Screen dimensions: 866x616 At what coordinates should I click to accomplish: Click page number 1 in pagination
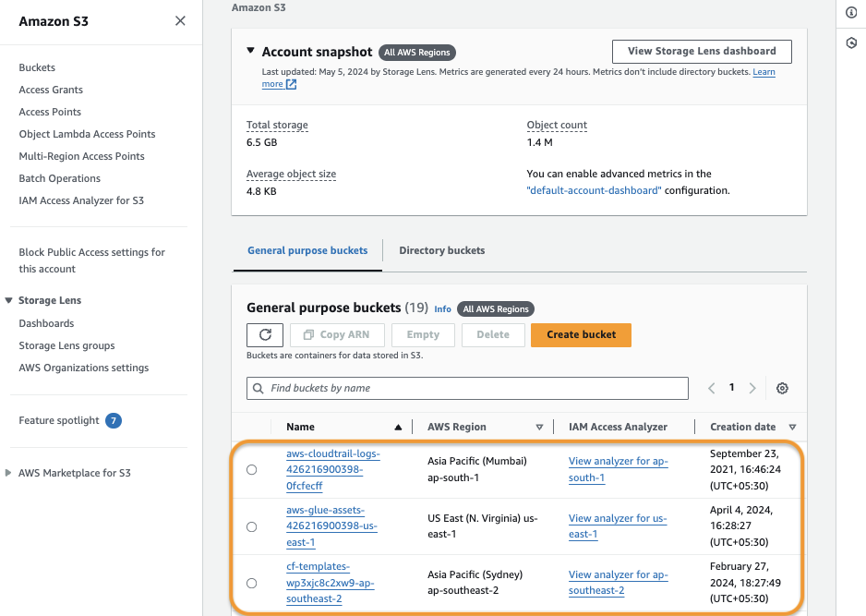click(x=732, y=388)
